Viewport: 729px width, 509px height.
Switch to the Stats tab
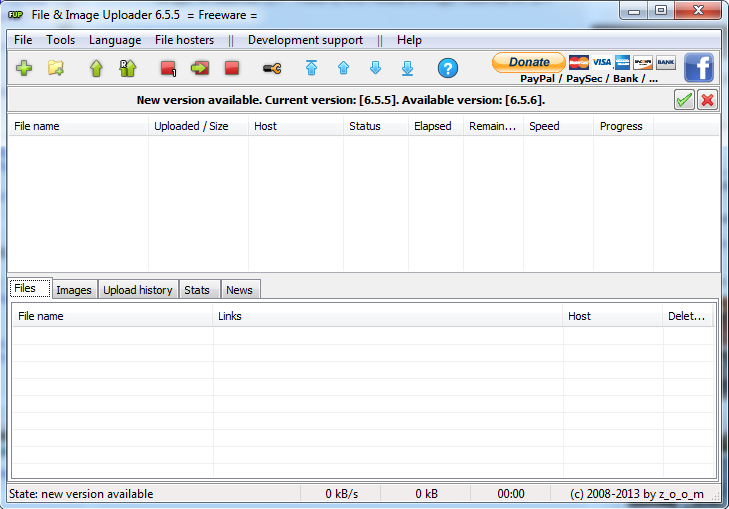click(197, 290)
